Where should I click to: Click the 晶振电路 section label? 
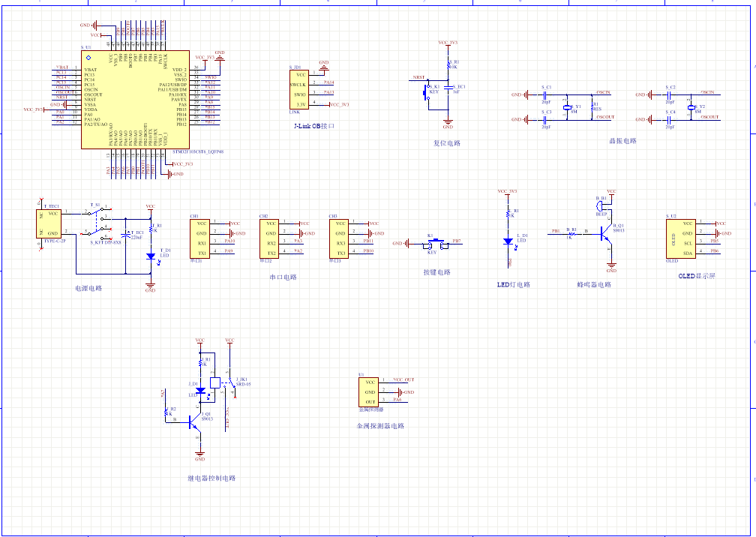[x=622, y=141]
